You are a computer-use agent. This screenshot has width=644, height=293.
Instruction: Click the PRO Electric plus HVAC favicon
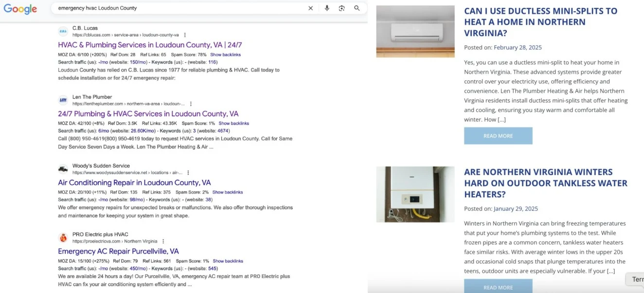[x=63, y=238]
